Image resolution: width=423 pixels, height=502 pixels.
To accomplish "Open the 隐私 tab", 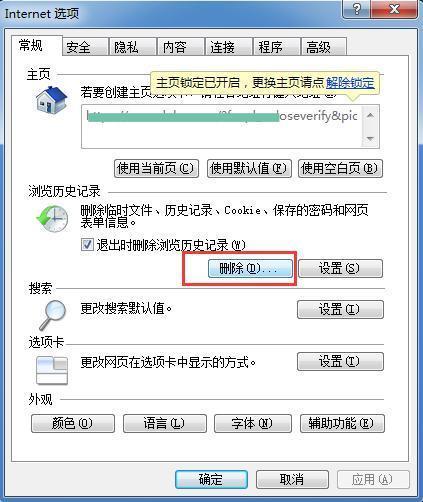I will click(x=133, y=47).
